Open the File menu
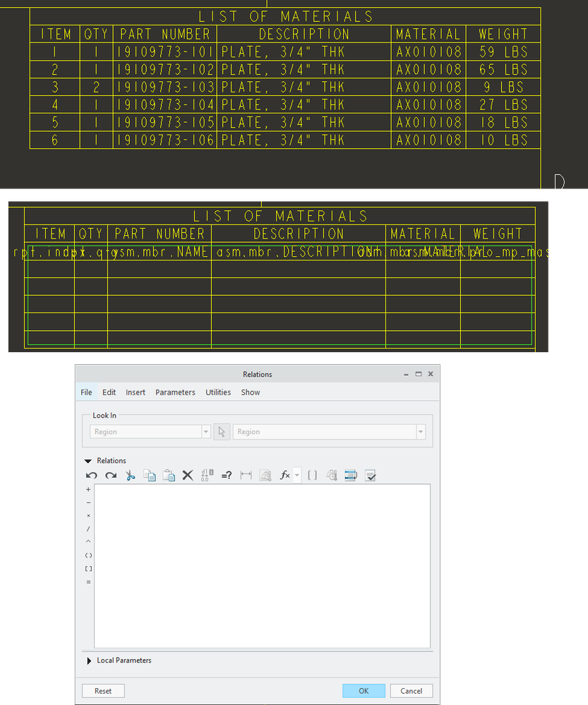 (86, 392)
